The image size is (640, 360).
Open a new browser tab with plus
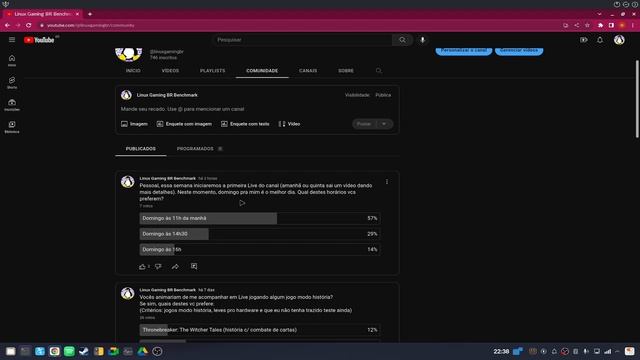(90, 14)
